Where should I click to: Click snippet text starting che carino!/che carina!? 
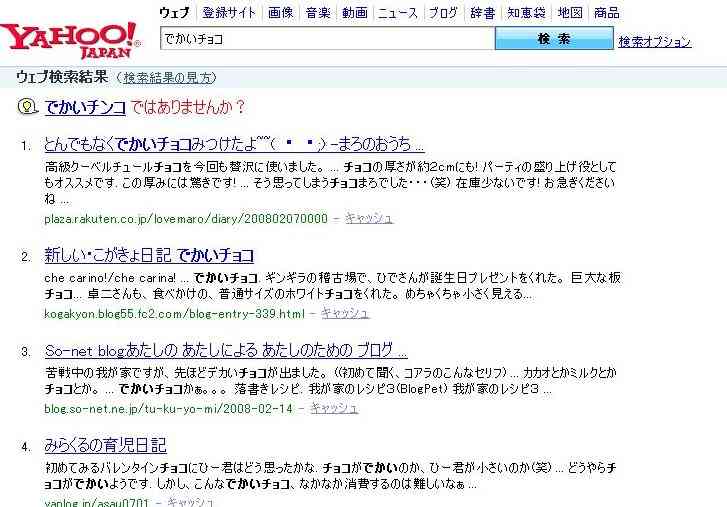pos(332,286)
